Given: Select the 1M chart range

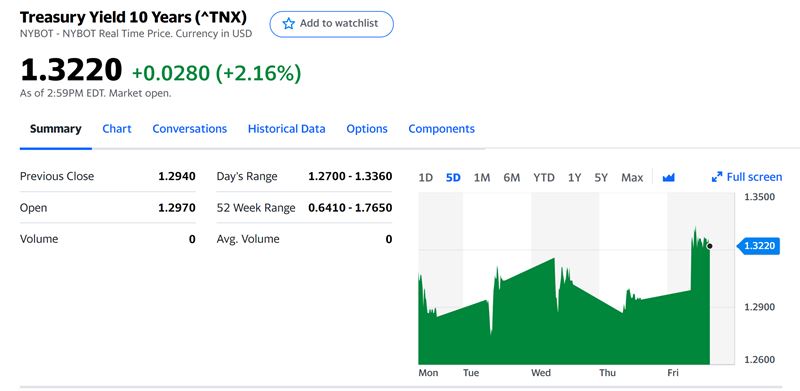Looking at the screenshot, I should pos(482,178).
